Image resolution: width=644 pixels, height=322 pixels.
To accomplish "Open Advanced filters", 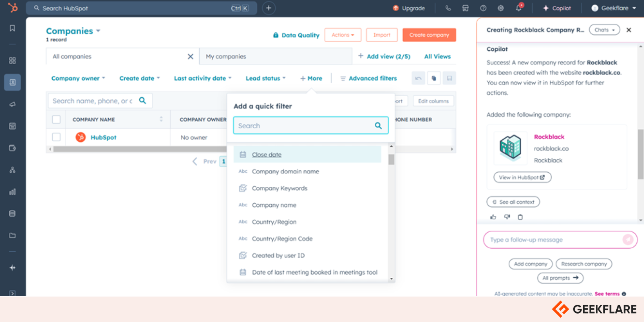I will [x=369, y=78].
